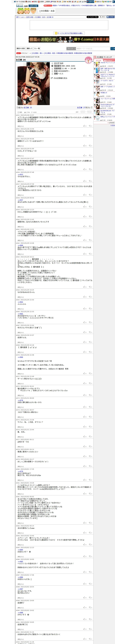
Task: Open the スレッド search-type dropdown
Action: [71, 49]
